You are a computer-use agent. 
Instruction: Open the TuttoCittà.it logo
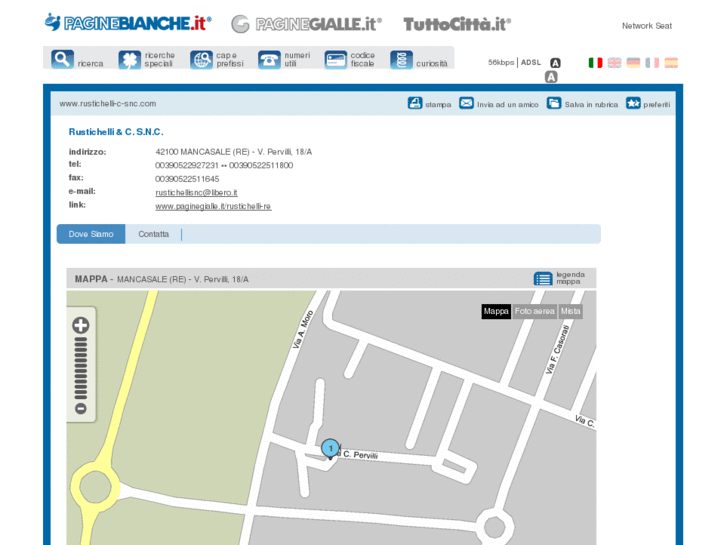click(x=457, y=24)
